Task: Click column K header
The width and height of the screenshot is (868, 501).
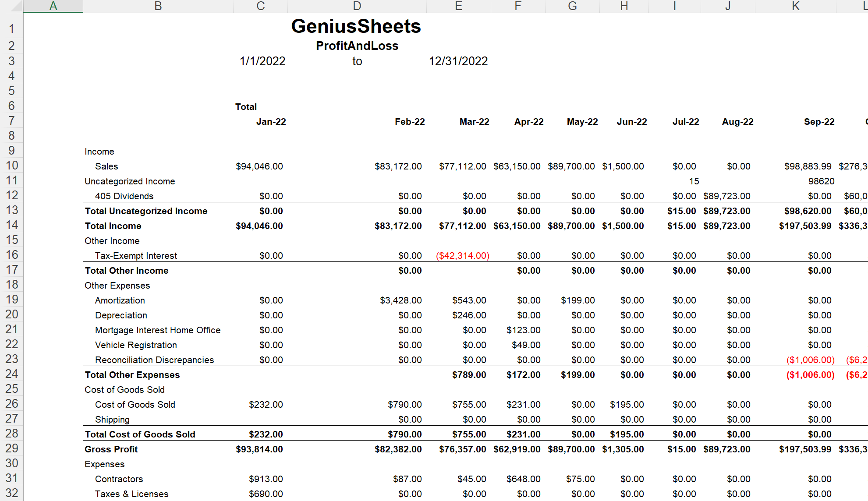Action: 795,6
